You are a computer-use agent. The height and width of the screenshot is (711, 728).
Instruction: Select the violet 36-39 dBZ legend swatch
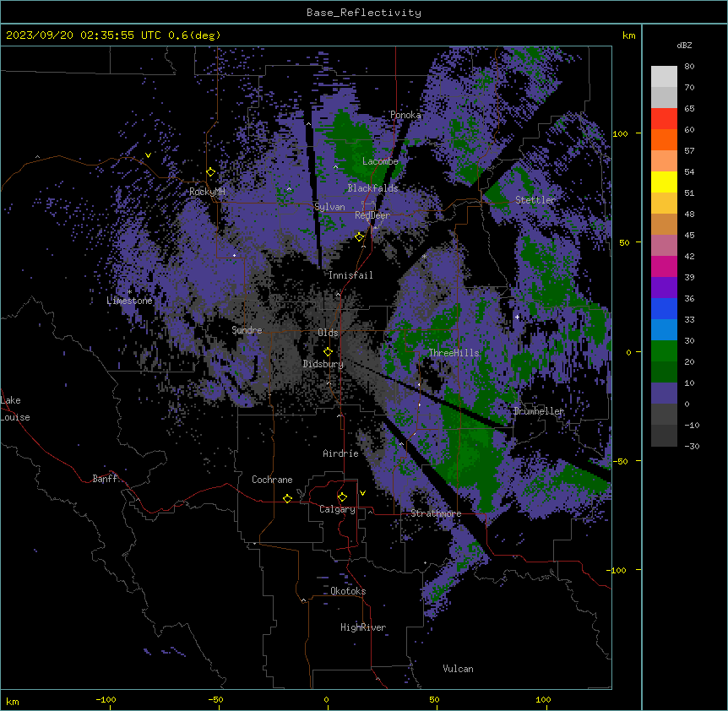[x=664, y=288]
